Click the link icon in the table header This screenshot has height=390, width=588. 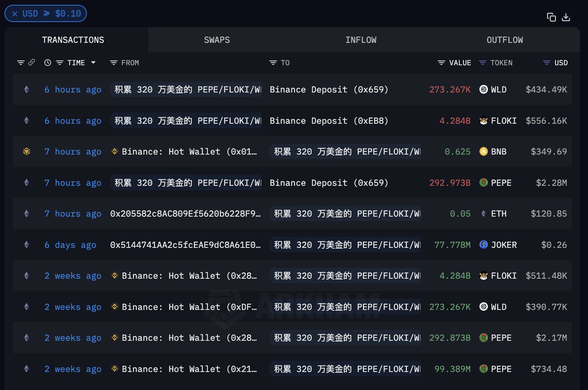32,62
